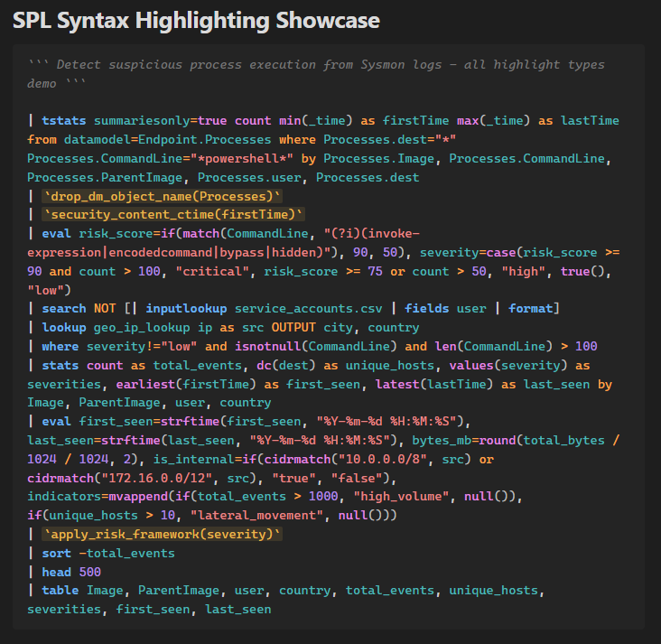Click the "format" command keyword
This screenshot has height=644, width=661.
coord(530,308)
